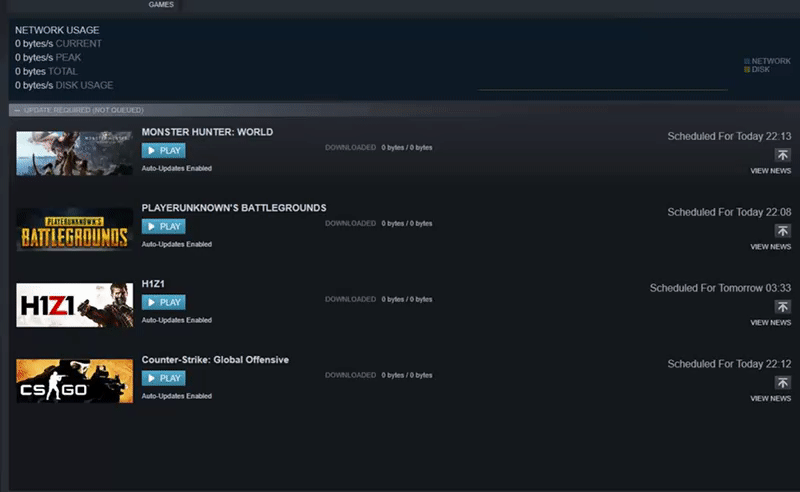This screenshot has width=800, height=492.
Task: View news for H1Z1
Action: click(x=770, y=323)
